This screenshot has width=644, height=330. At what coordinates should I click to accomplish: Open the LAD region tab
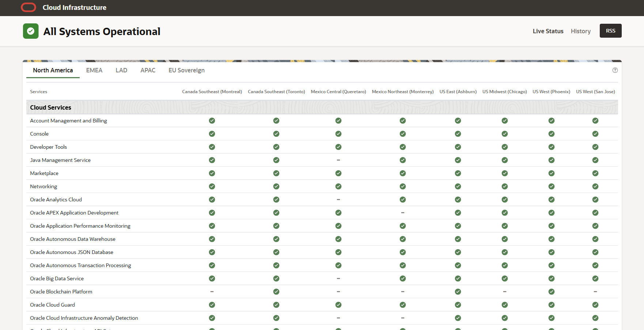pyautogui.click(x=121, y=70)
